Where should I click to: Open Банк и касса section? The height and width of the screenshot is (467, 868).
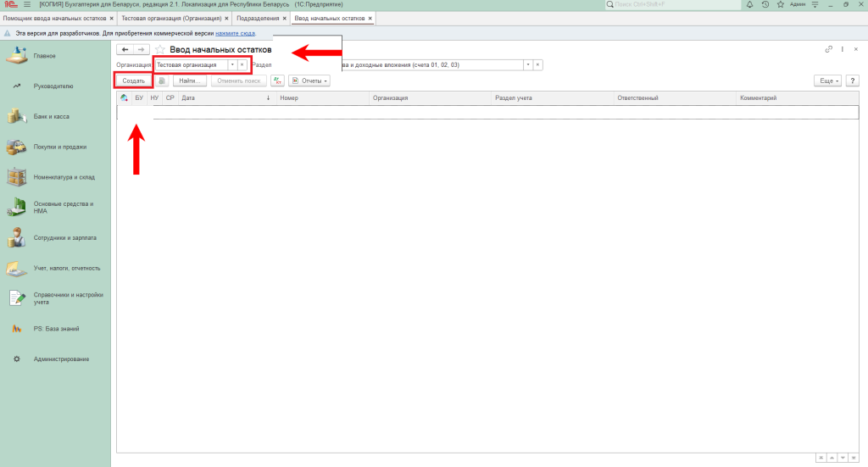click(51, 116)
